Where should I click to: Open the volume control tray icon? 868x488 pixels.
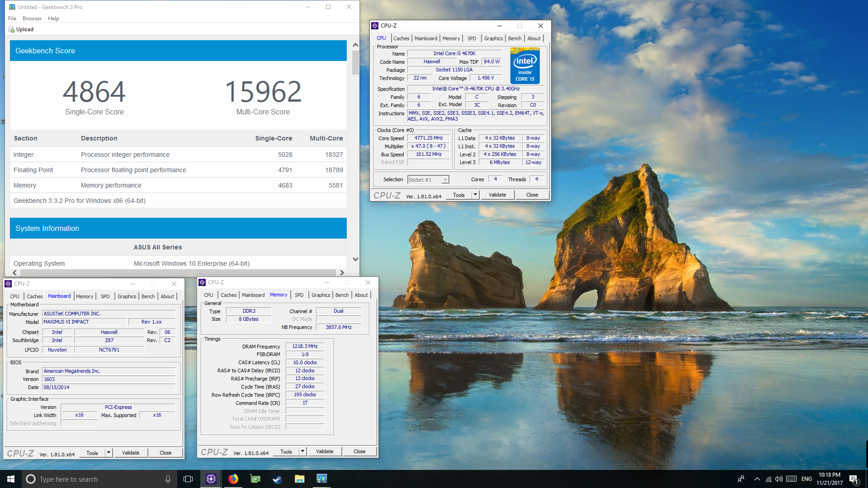click(778, 479)
